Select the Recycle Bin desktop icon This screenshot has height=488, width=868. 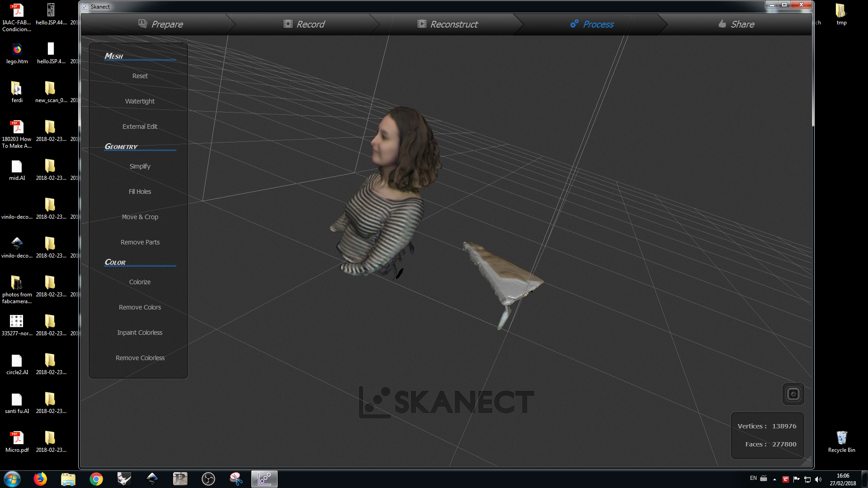pos(841,441)
